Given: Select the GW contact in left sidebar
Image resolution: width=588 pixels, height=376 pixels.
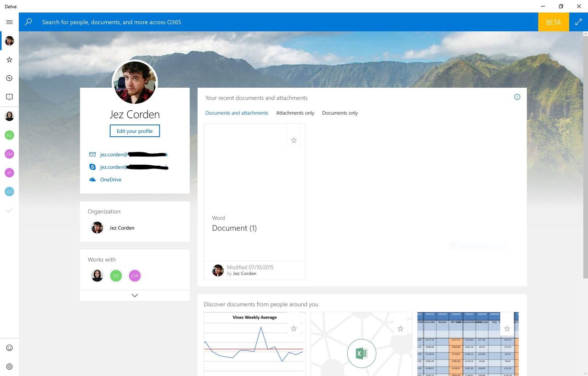Looking at the screenshot, I should [x=9, y=154].
